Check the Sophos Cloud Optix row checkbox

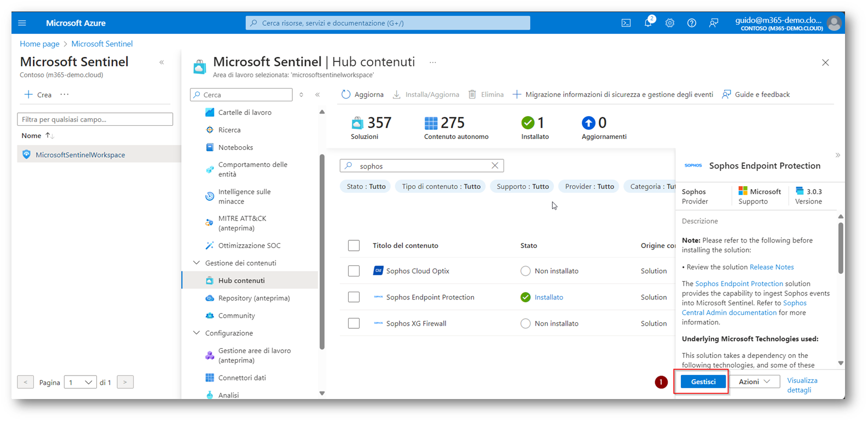[x=354, y=271]
